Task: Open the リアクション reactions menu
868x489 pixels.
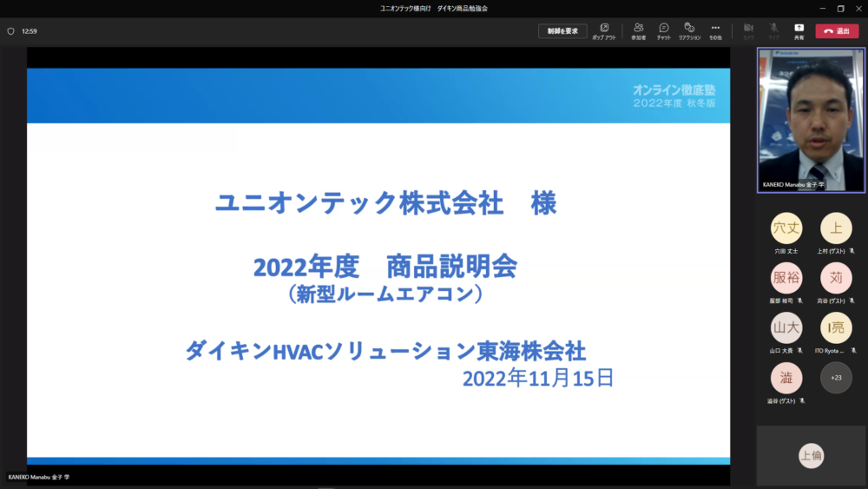Action: point(689,31)
